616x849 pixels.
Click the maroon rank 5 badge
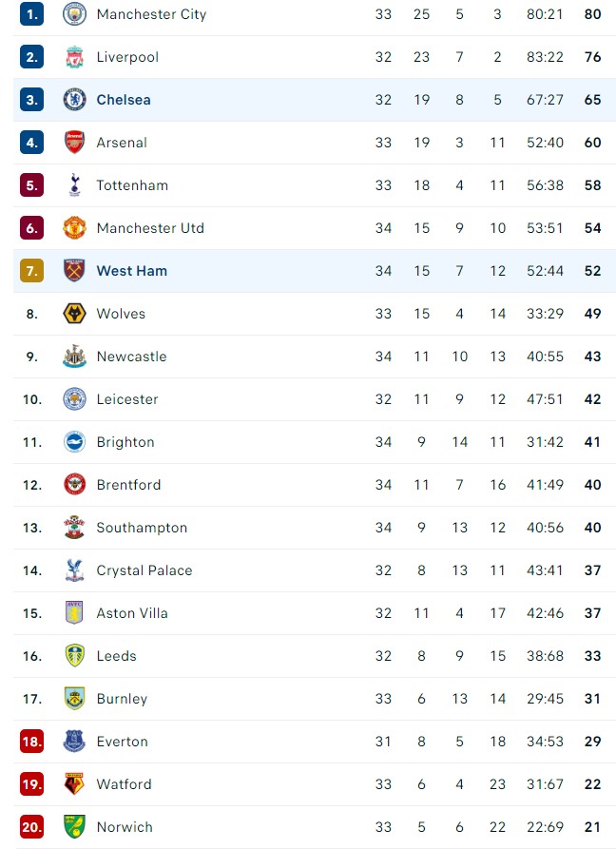coord(32,185)
